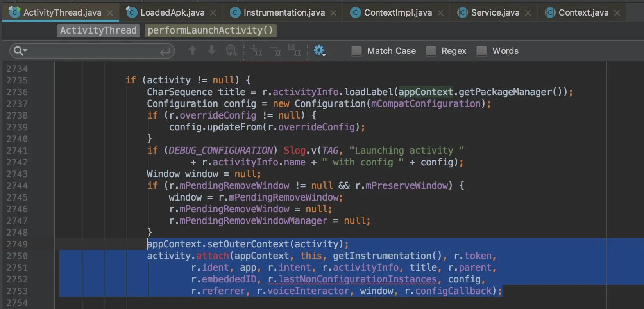The image size is (644, 309).
Task: Click the attach method call on line 2750
Action: coord(213,256)
